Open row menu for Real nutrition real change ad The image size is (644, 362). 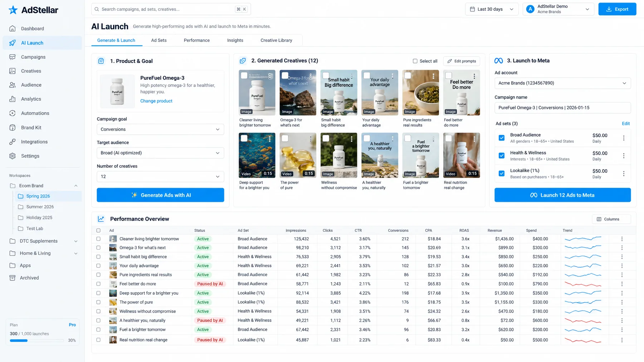coord(622,340)
